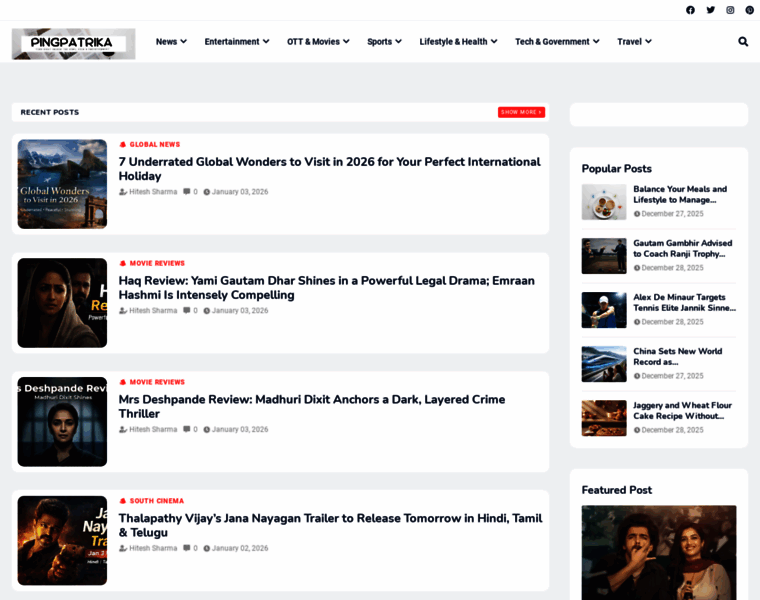
Task: Expand the News menu chevron
Action: pos(184,42)
